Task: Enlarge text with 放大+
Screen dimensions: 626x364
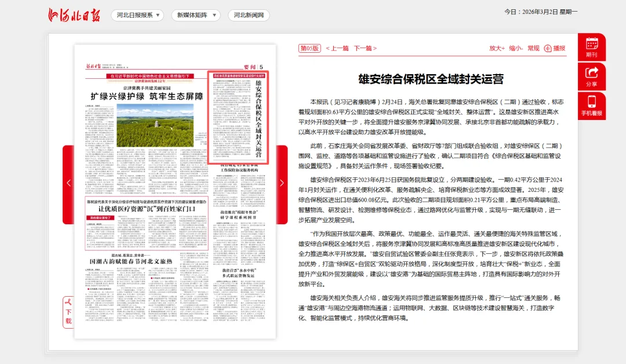Action: (x=497, y=48)
